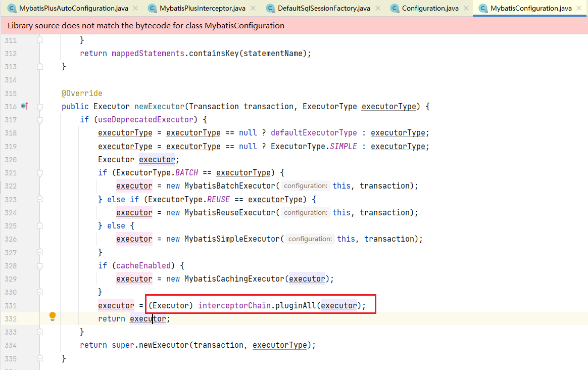
Task: Fold the cacheEnabled if block at line 328
Action: [x=40, y=265]
